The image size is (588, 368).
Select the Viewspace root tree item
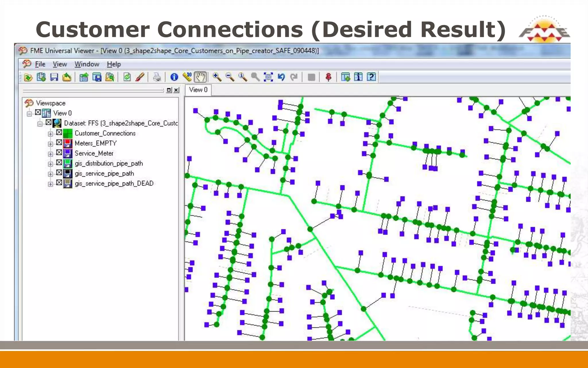point(51,103)
